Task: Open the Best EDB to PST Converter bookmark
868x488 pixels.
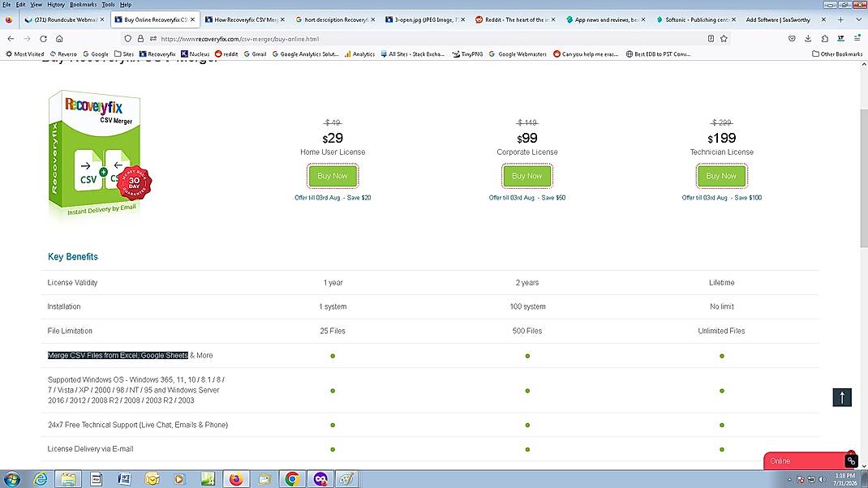Action: tap(658, 54)
